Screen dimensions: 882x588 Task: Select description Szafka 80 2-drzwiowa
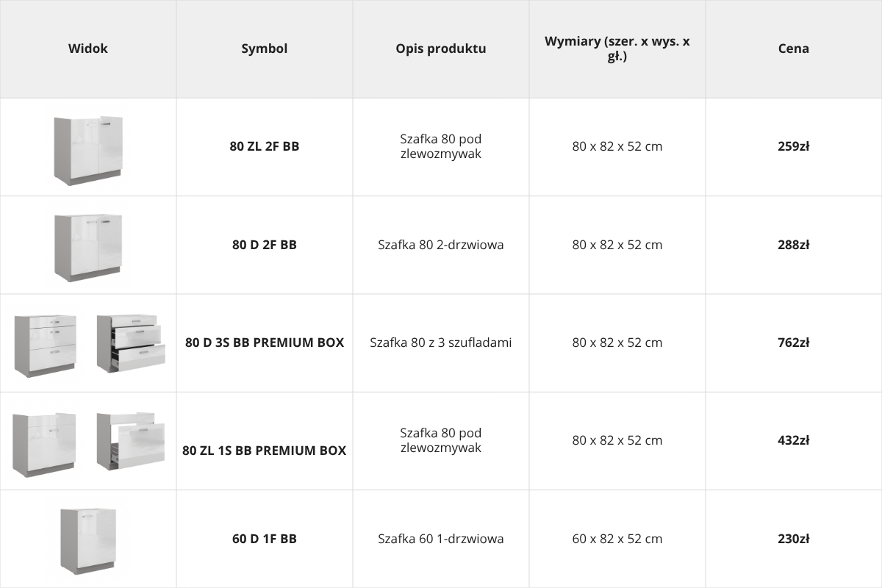(441, 245)
